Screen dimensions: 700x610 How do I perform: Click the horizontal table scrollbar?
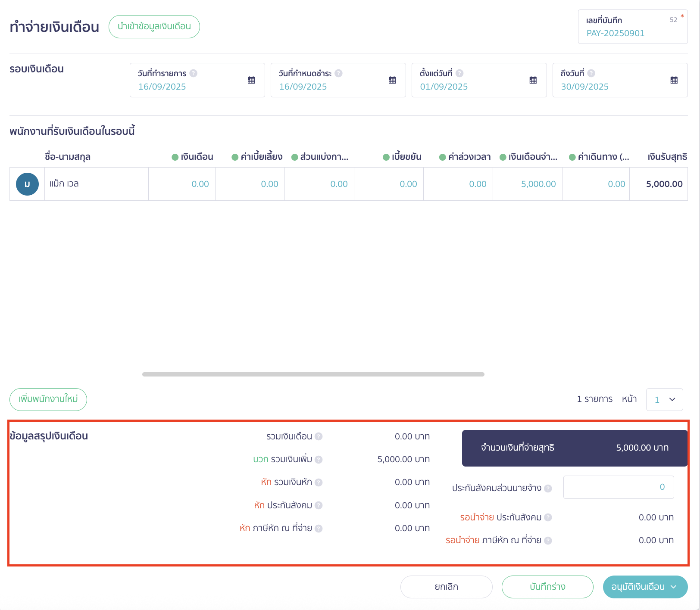(313, 374)
